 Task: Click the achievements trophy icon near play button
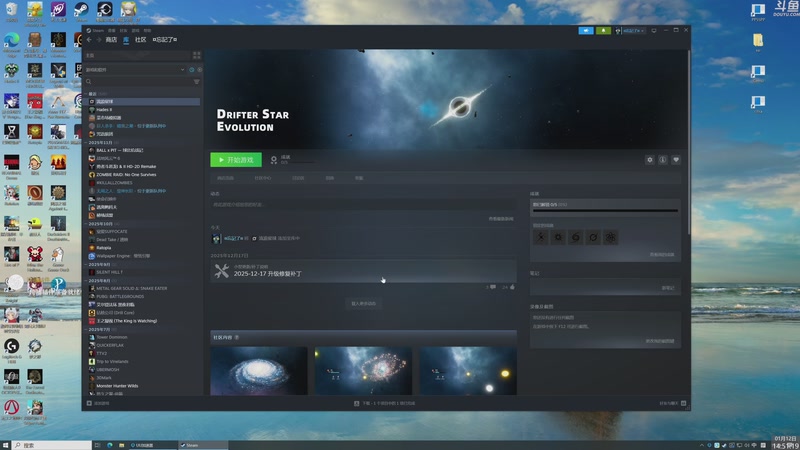(273, 160)
